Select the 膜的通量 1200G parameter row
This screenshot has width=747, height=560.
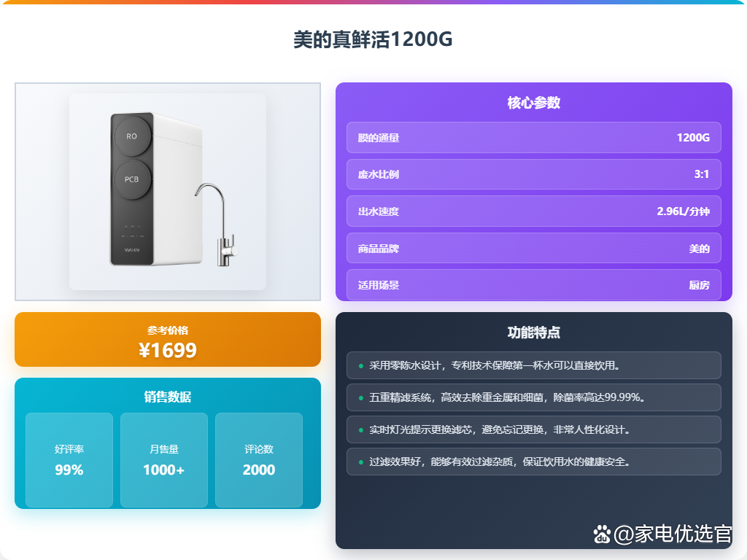533,138
